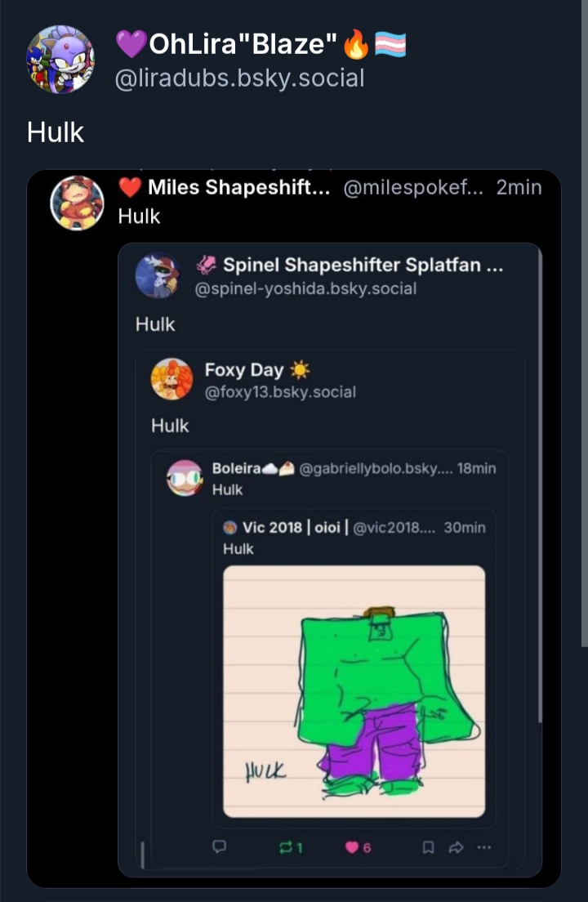Click the reply speech bubble icon
This screenshot has height=902, width=588.
(219, 847)
